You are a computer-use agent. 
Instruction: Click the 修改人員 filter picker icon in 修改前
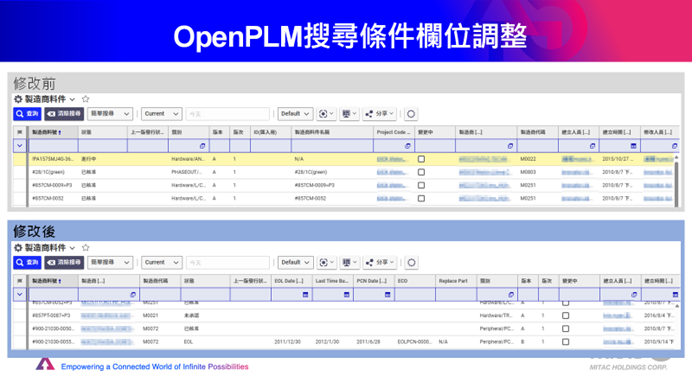point(674,146)
